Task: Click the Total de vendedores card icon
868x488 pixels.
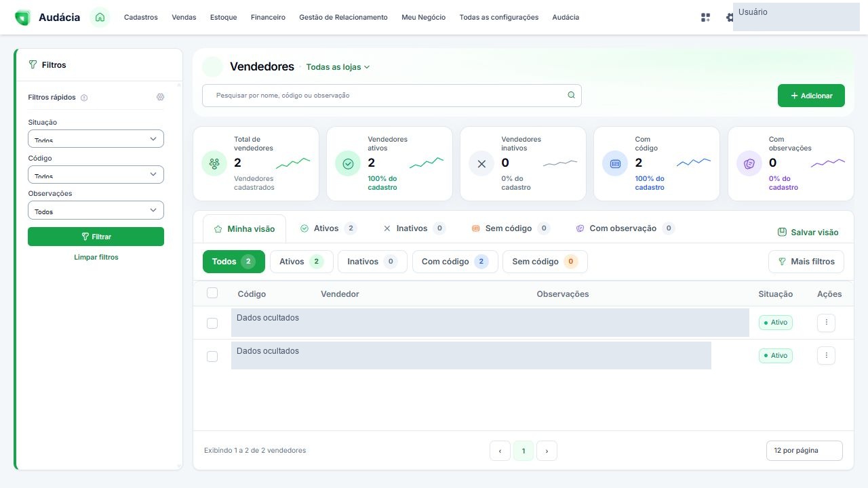Action: [214, 163]
